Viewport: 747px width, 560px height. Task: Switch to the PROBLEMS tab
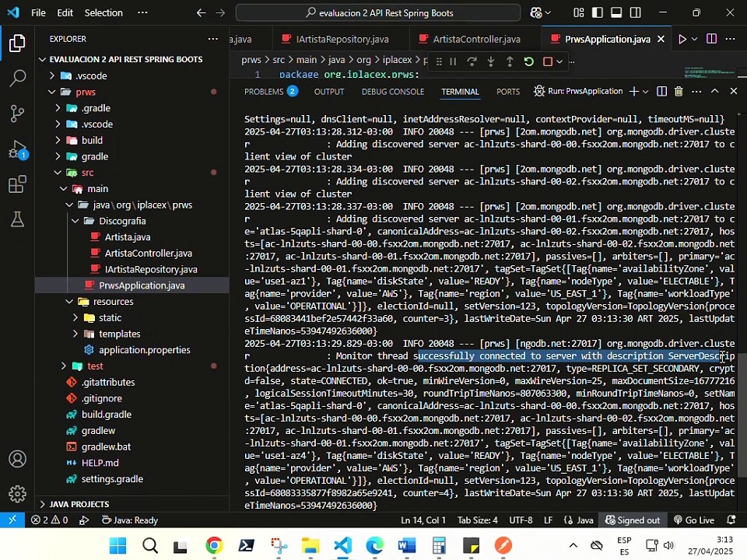(271, 92)
